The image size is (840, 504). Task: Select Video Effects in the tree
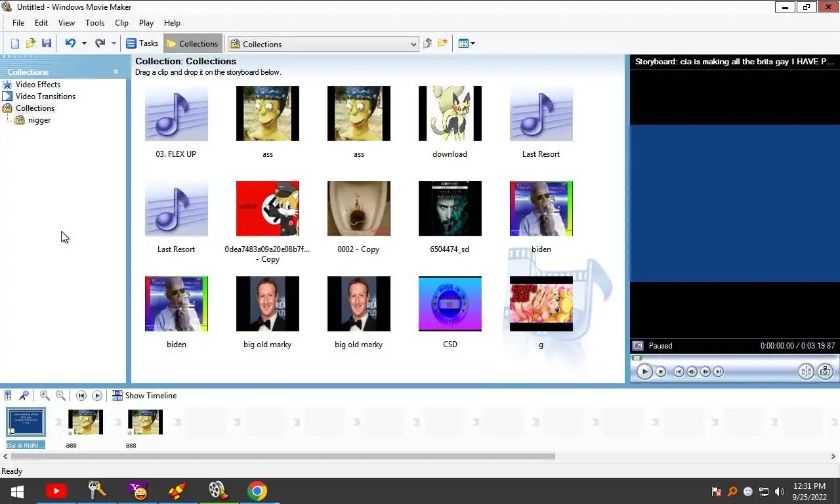(x=38, y=85)
